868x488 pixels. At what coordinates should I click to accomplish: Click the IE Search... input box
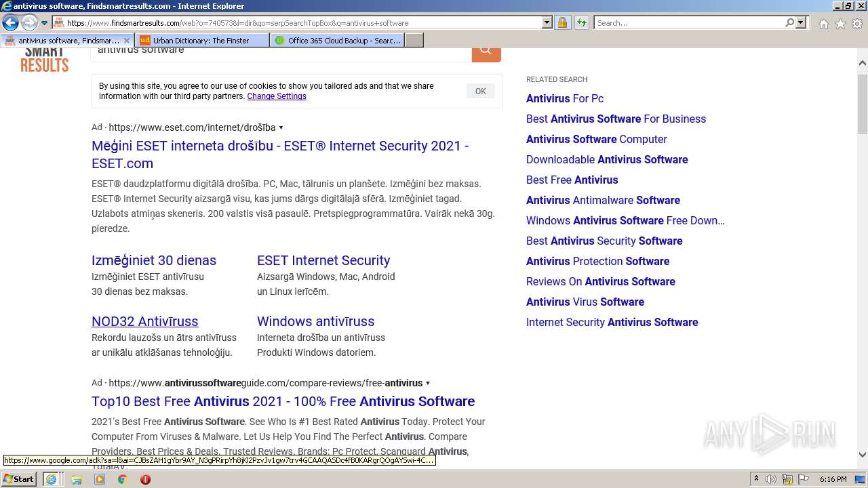coord(688,23)
